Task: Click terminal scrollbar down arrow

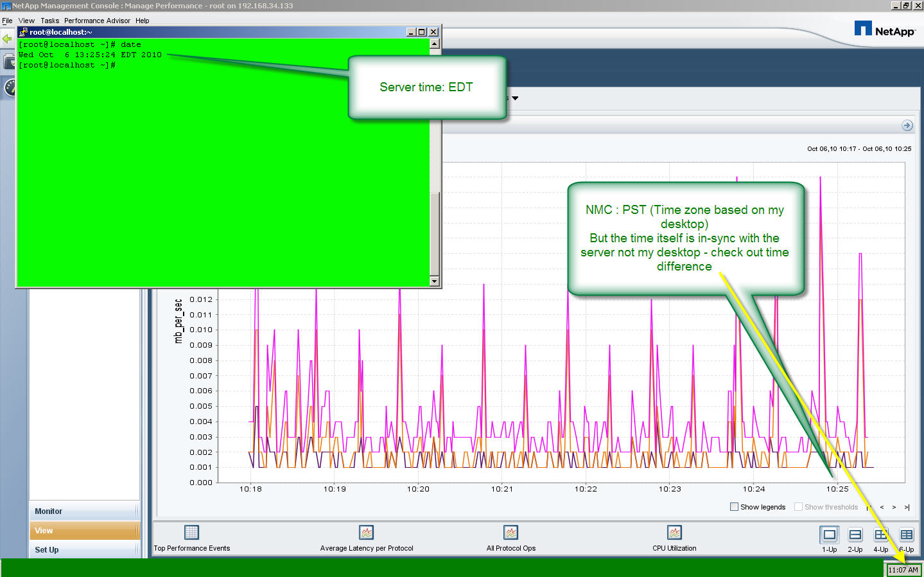Action: point(434,281)
